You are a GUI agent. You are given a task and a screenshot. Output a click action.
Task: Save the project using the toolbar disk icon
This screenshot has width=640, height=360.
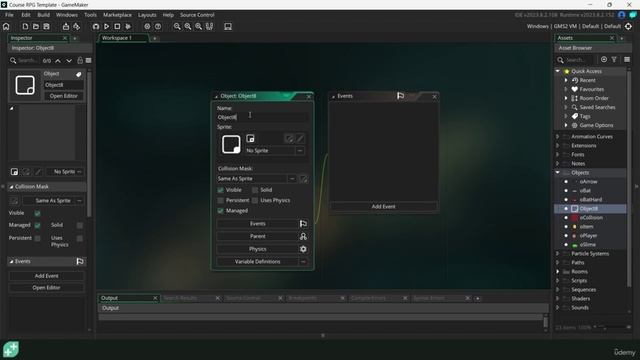pos(47,27)
